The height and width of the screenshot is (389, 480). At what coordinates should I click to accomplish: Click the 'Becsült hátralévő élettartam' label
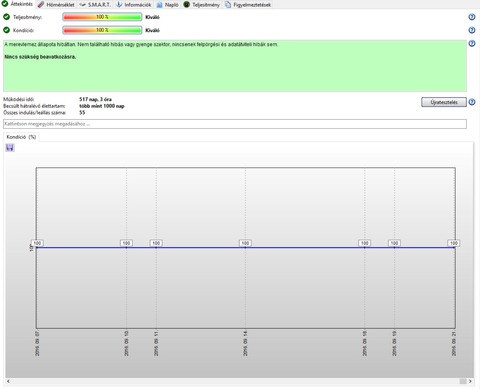click(34, 106)
